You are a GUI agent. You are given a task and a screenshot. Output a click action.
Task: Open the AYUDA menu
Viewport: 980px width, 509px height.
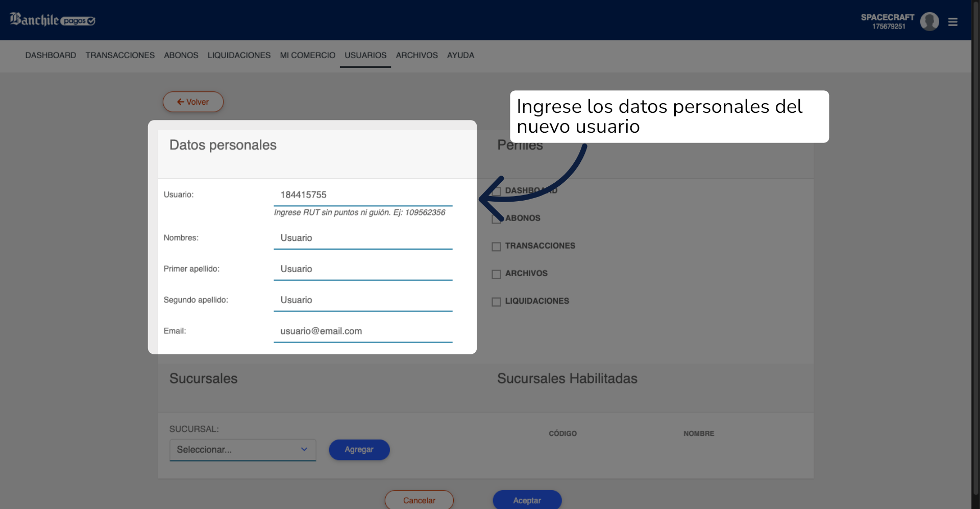[460, 55]
